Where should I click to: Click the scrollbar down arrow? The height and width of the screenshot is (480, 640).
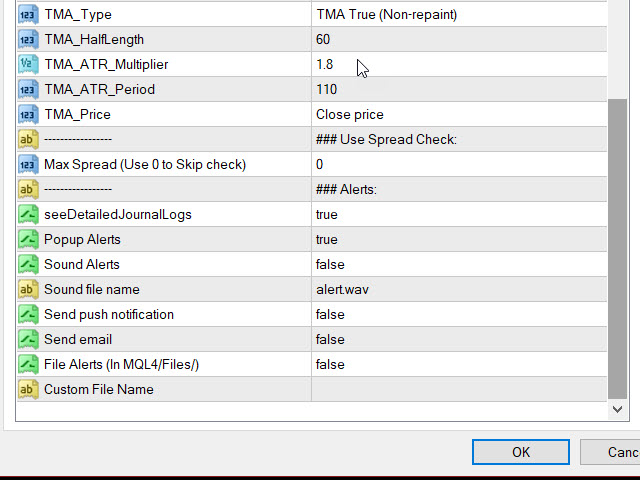(617, 409)
